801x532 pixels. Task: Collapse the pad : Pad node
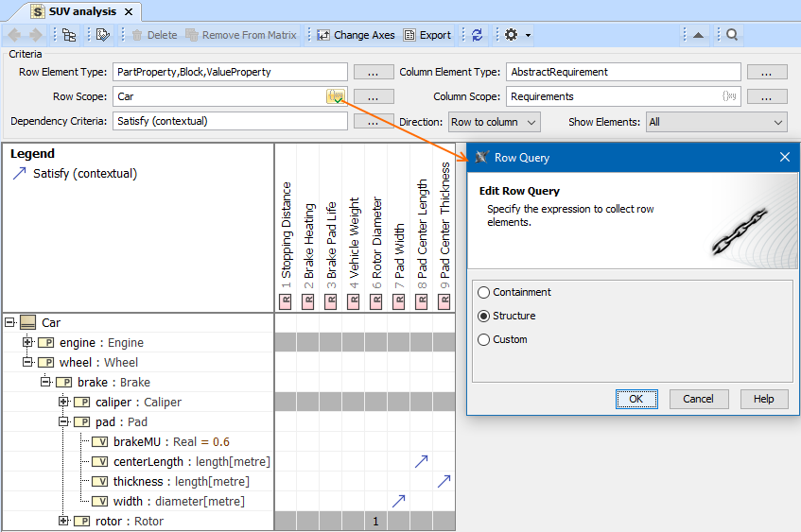63,421
